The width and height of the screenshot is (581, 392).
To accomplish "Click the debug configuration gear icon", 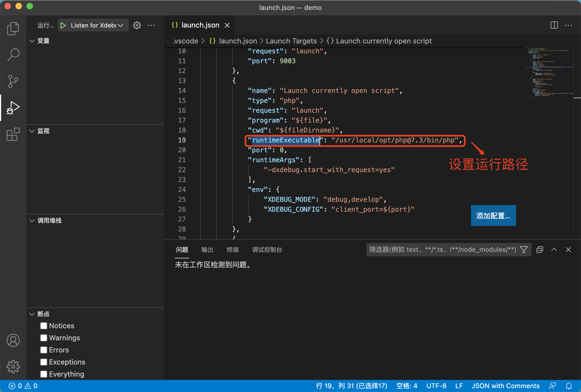I will 137,25.
